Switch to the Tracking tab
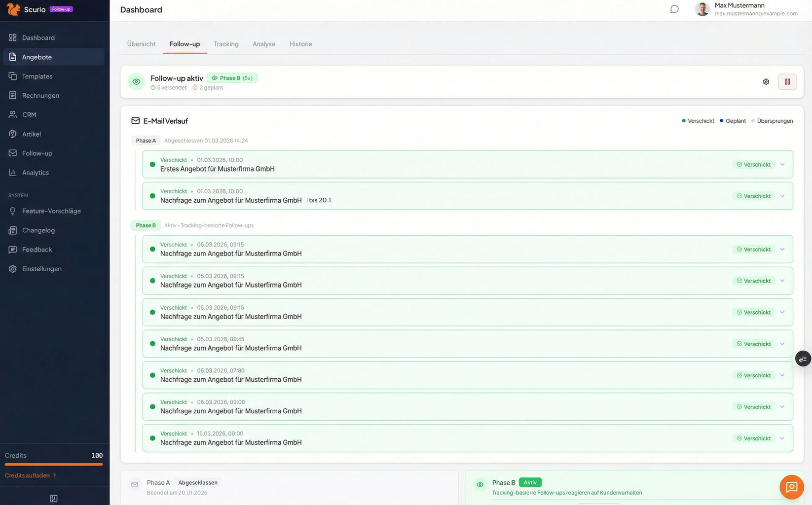This screenshot has width=812, height=505. pos(226,44)
